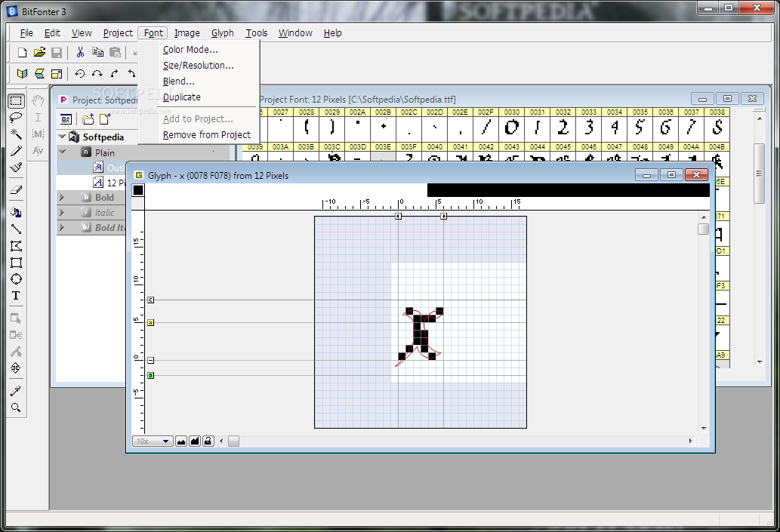The image size is (780, 532).
Task: Toggle the tall mountain view button in glyph window
Action: point(195,441)
